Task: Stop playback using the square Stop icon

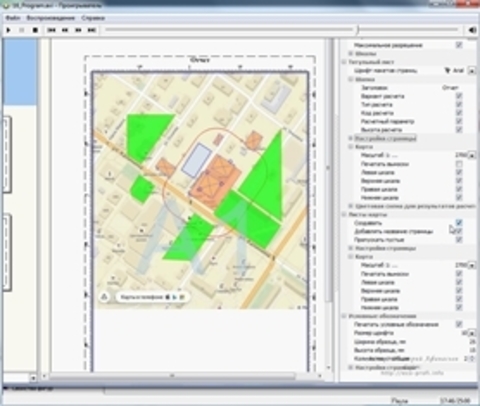Action: tap(35, 30)
